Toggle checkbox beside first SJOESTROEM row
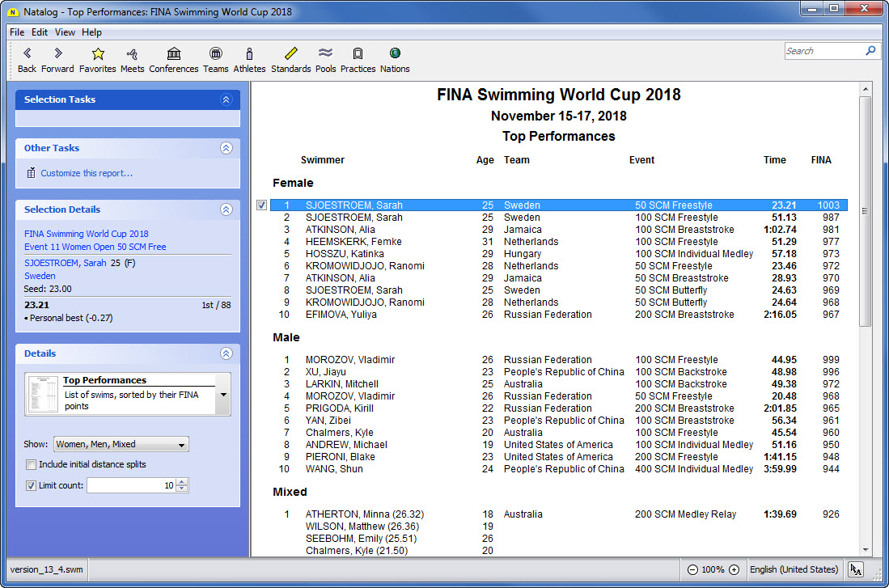 tap(261, 205)
